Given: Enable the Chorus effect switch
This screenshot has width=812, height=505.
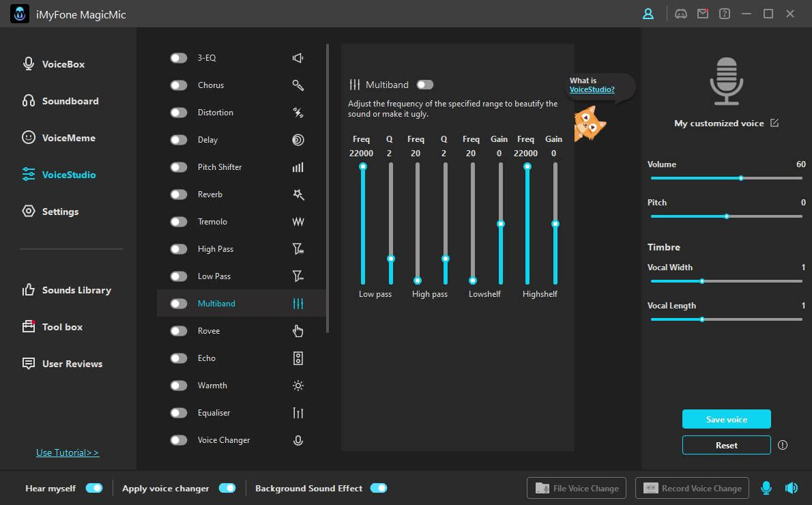Looking at the screenshot, I should pos(179,85).
